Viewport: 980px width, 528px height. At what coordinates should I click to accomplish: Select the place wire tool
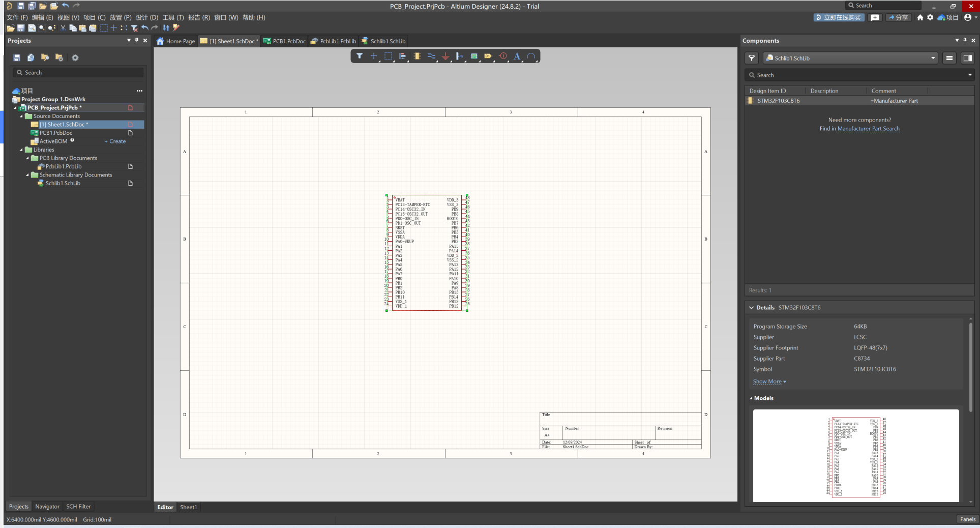click(431, 56)
